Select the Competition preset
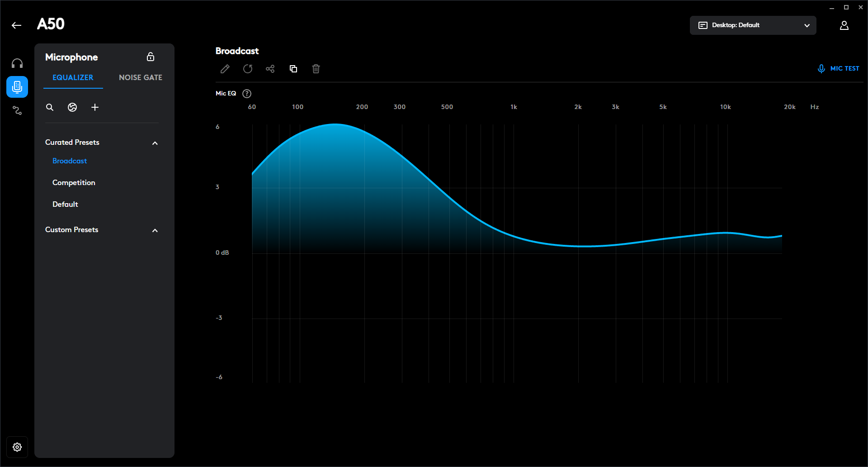 point(74,182)
